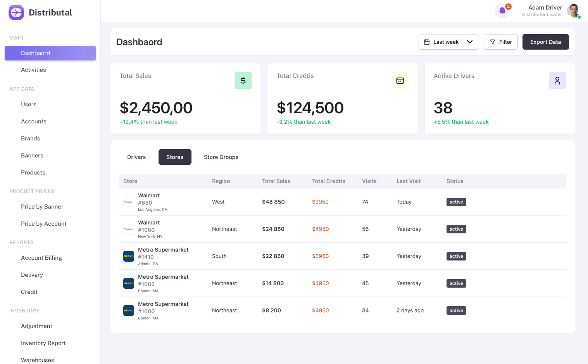This screenshot has width=588, height=364.
Task: Open the Account Billing page
Action: [41, 258]
